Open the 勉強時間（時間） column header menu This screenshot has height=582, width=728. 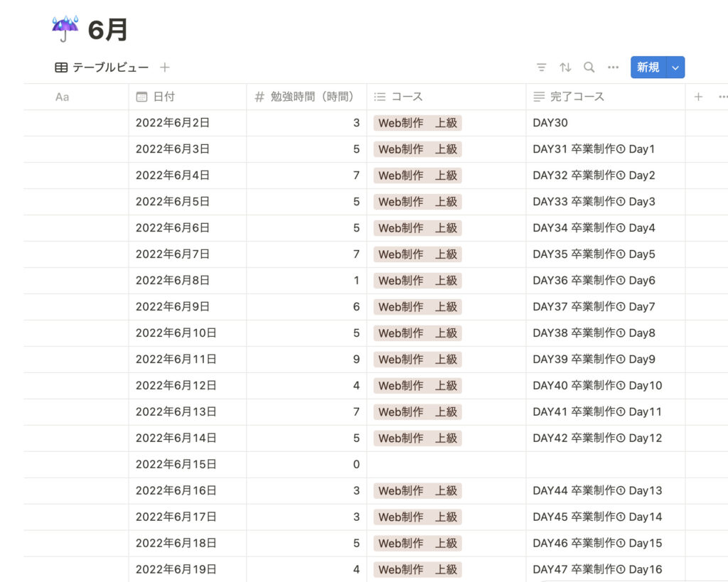click(306, 97)
